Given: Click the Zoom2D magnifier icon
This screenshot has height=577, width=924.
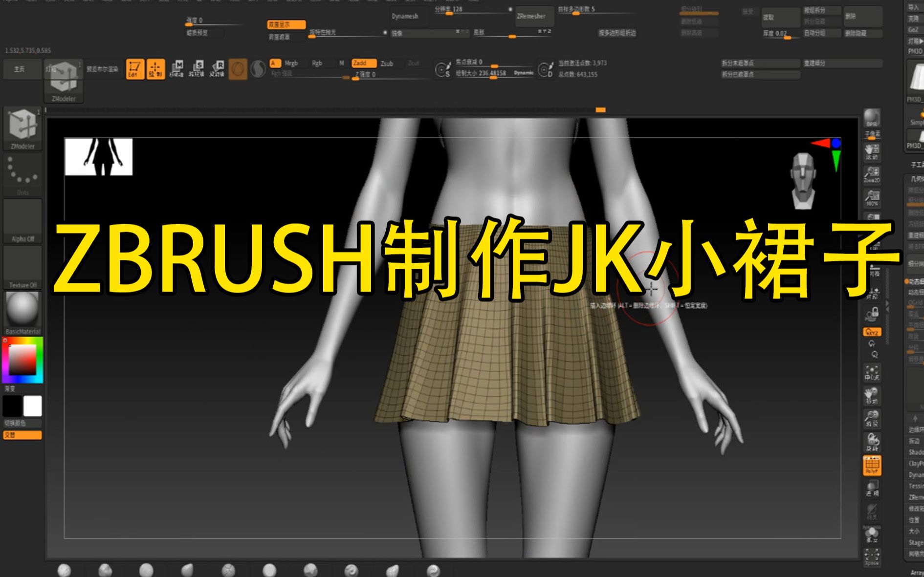Looking at the screenshot, I should click(x=872, y=174).
